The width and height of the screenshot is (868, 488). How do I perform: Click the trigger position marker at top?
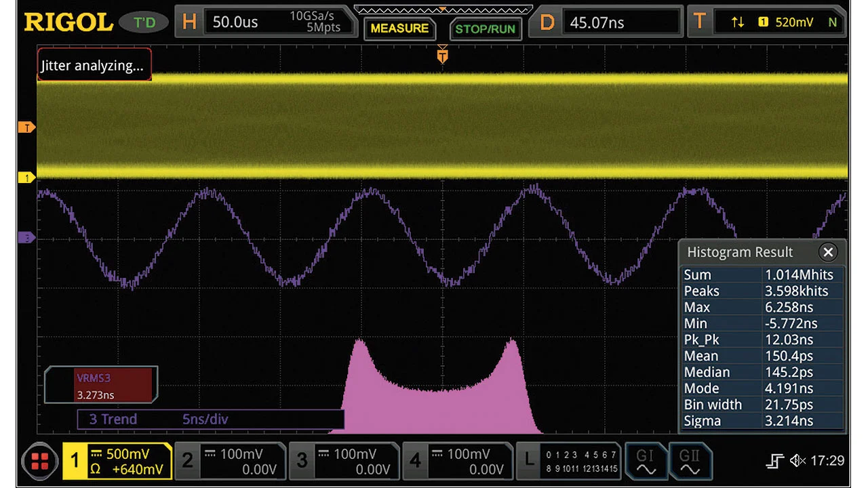coord(443,54)
